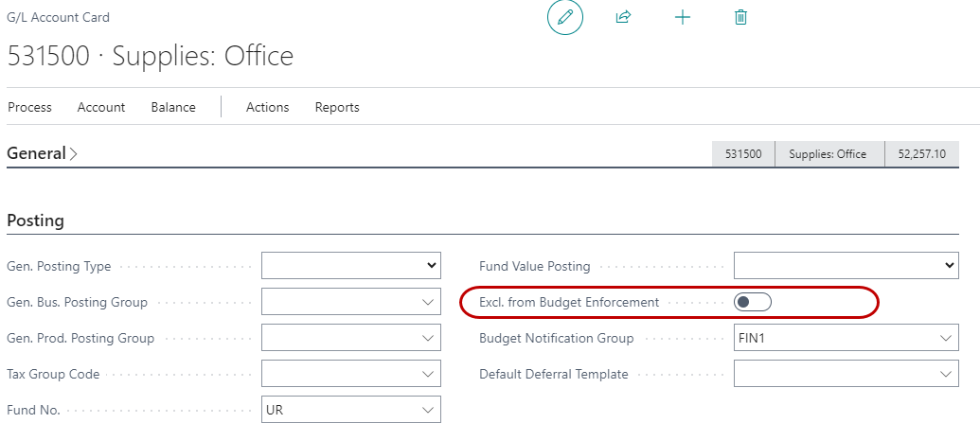Click the share icon
The height and width of the screenshot is (441, 980).
coord(623,18)
